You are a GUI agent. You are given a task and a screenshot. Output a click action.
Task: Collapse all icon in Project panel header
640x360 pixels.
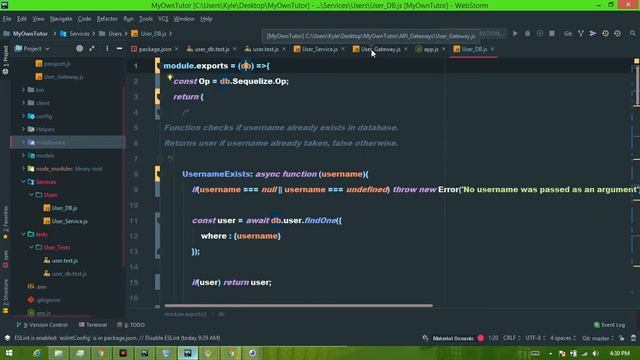92,49
